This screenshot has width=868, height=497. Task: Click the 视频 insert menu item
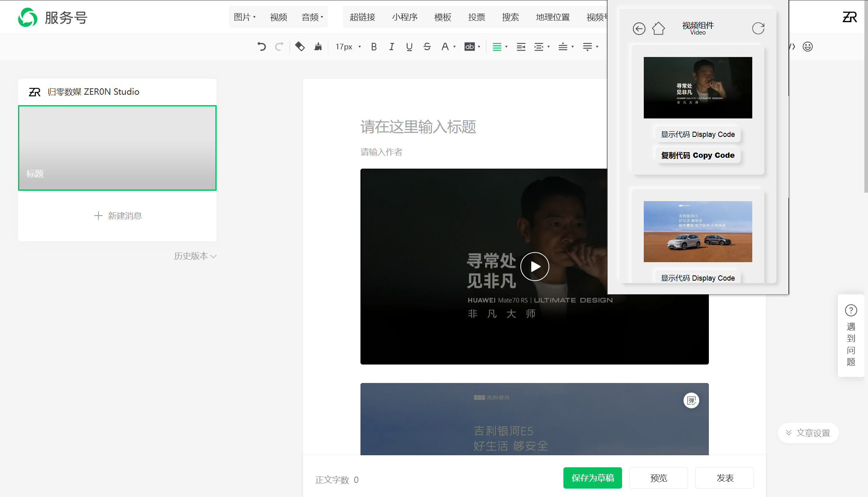click(278, 17)
